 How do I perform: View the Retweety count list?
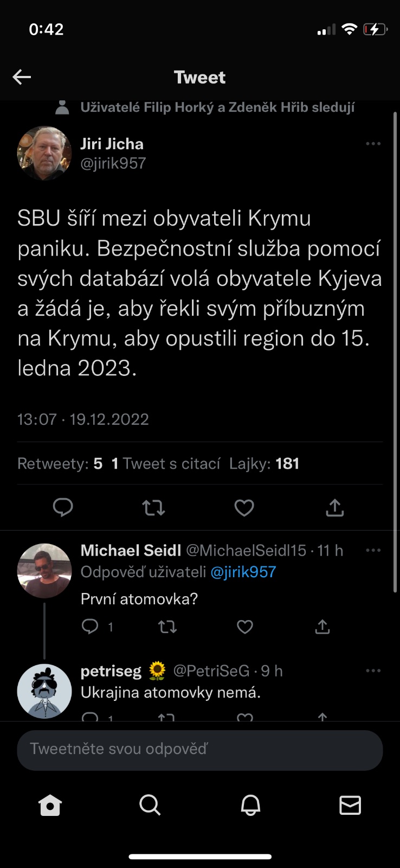(60, 464)
